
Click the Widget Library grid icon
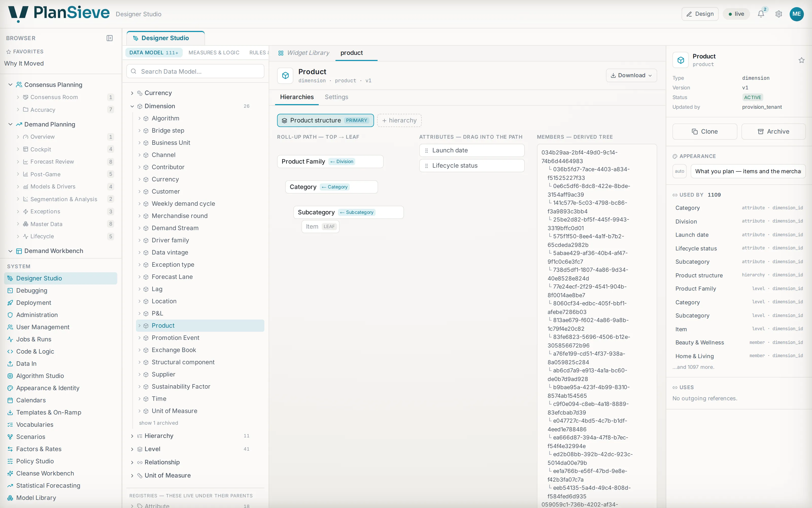281,53
